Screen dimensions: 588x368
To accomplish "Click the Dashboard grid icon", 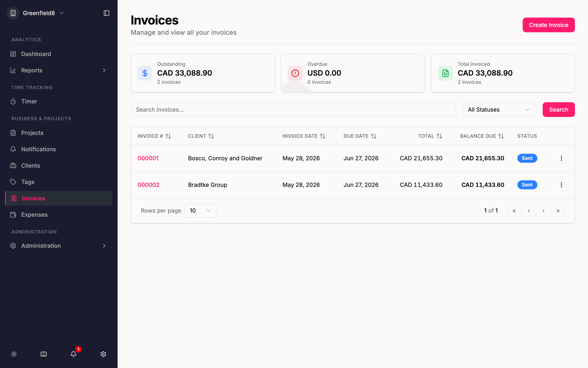I will point(13,54).
